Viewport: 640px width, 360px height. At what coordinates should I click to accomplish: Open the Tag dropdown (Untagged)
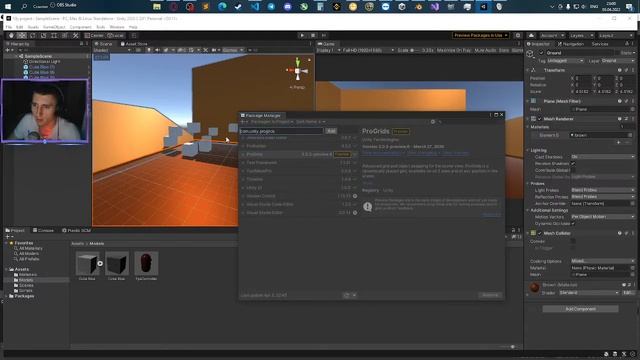pos(566,61)
